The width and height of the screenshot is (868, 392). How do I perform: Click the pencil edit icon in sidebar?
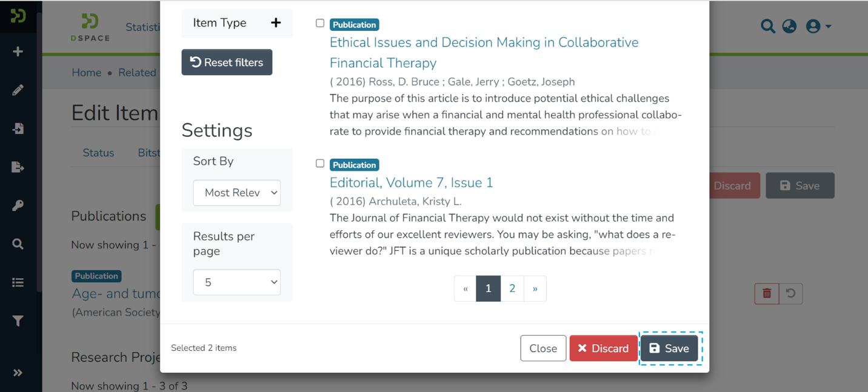[18, 90]
